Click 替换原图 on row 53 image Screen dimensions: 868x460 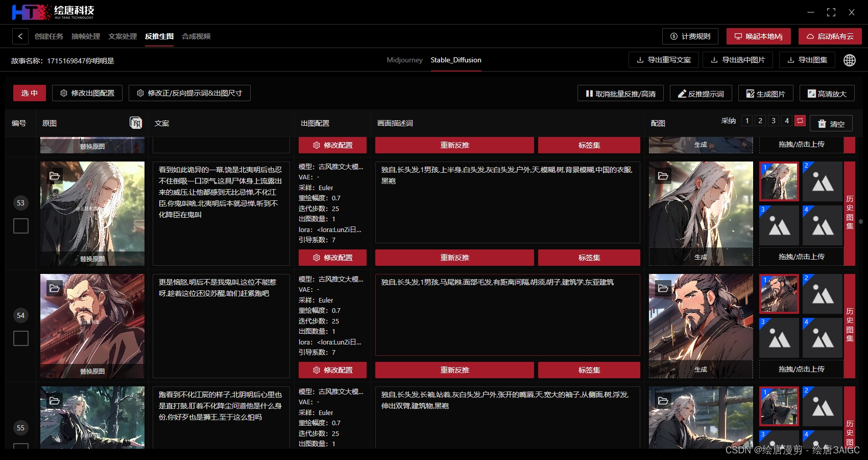click(x=92, y=259)
